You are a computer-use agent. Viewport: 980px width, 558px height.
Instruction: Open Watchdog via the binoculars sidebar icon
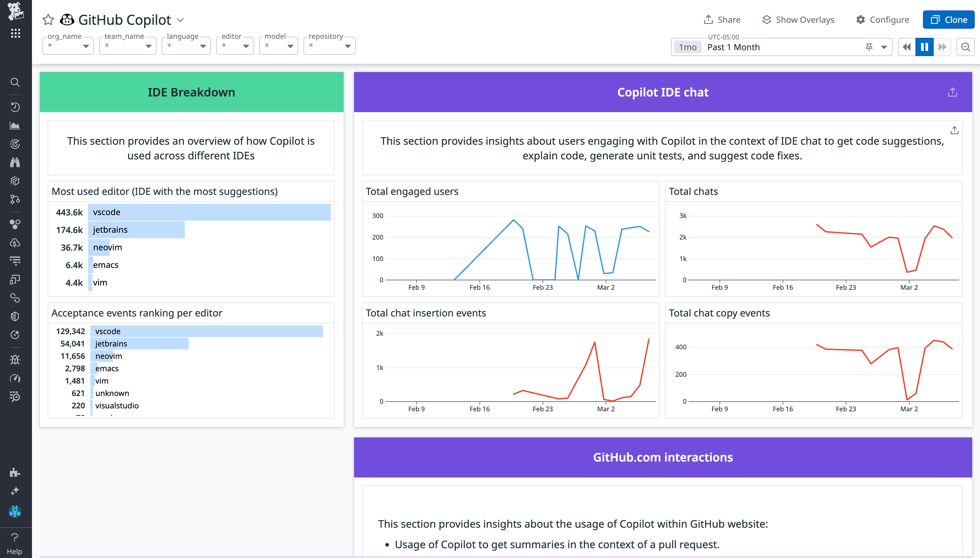pos(15,162)
